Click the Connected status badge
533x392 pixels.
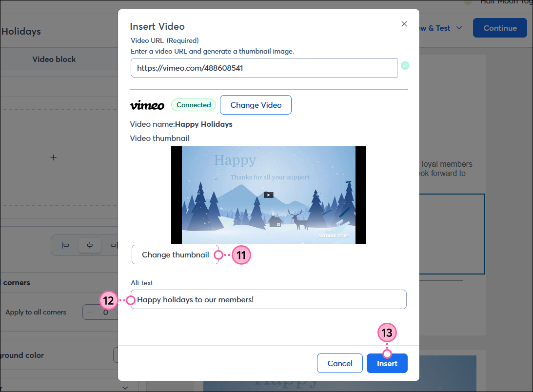(193, 105)
